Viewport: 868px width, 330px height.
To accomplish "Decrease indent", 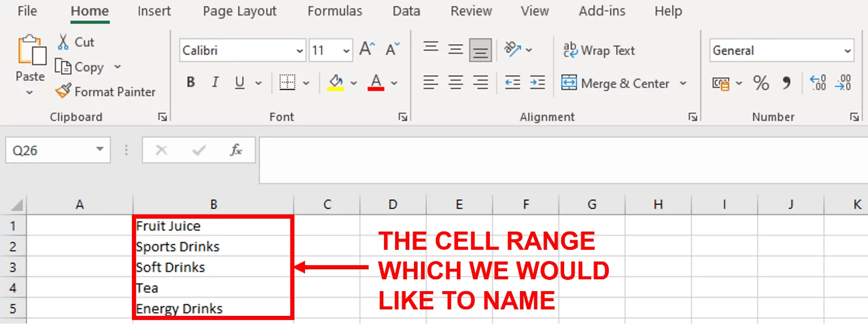I will tap(512, 82).
